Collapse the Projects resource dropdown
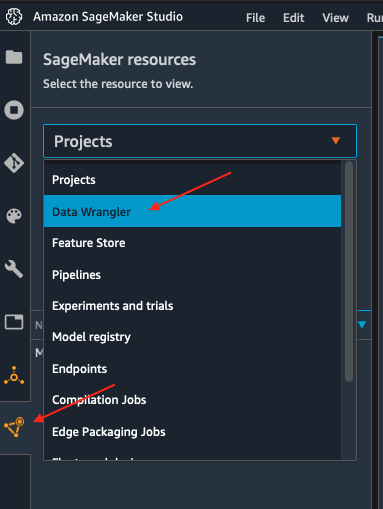Screen dimensions: 383x509 [x=200, y=141]
